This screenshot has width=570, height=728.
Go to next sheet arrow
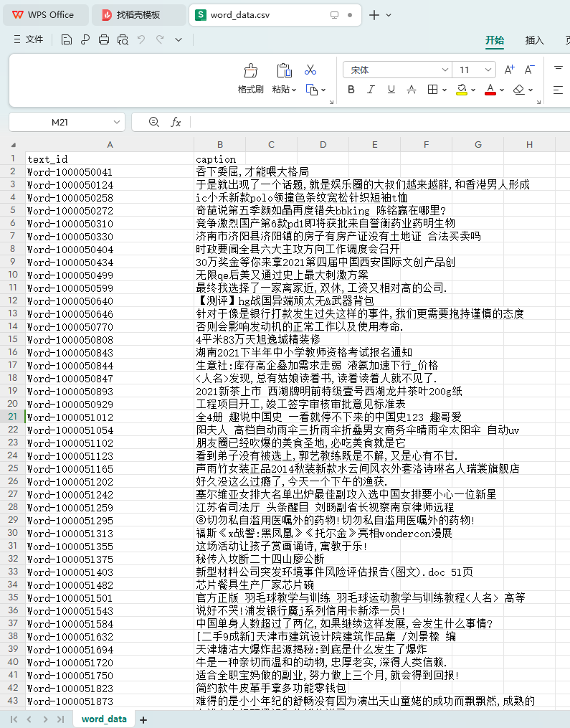45,719
